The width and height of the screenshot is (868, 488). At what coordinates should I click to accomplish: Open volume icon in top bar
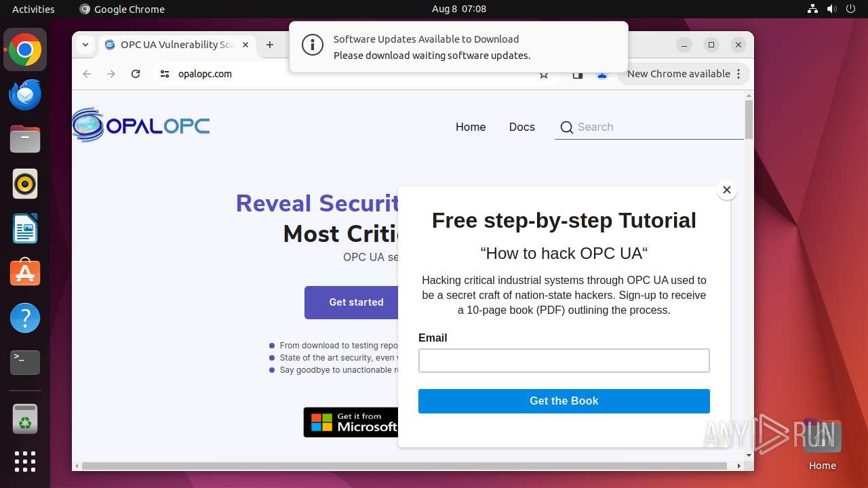(x=832, y=9)
